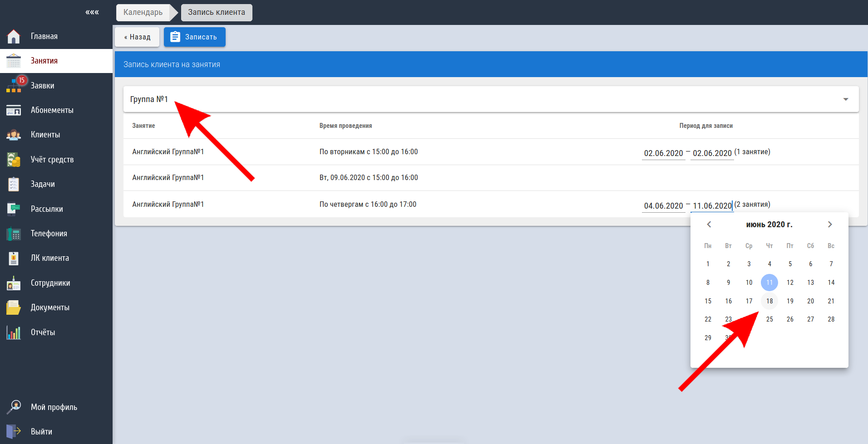
Task: Open the Заявки menu item
Action: tap(56, 85)
